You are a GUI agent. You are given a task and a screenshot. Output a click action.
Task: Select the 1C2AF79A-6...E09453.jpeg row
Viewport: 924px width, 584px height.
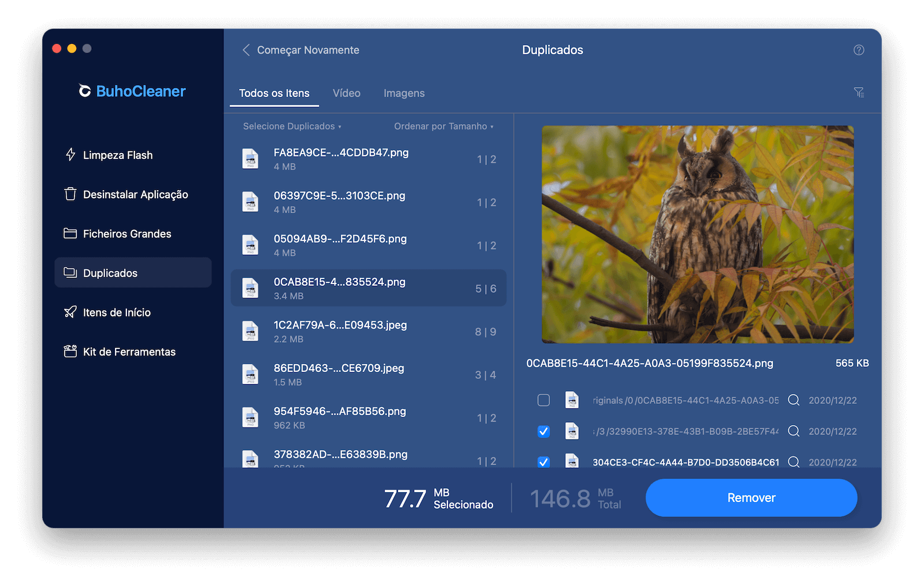(368, 332)
